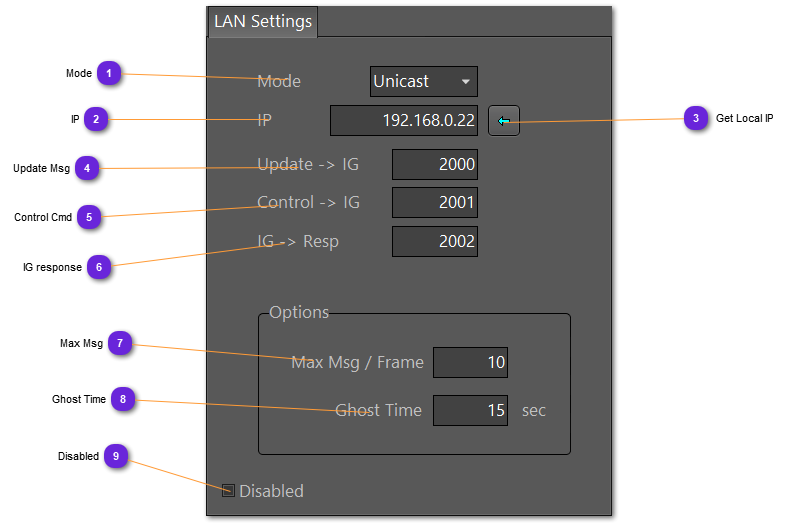Click callout marker 7 for Max Msg
This screenshot has height=526, width=790.
[120, 343]
